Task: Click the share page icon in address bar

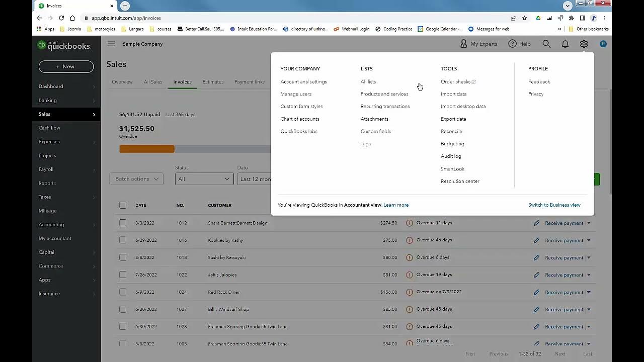Action: point(513,18)
